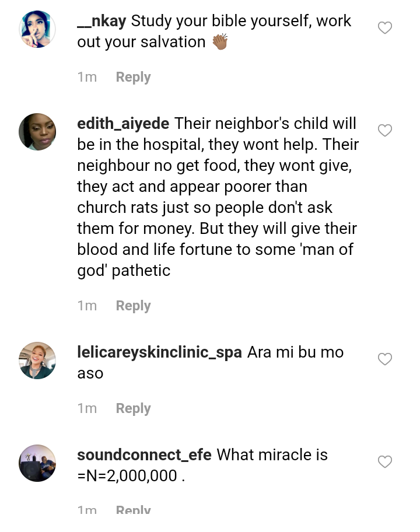Tap the clapping hands emoji
Screen dimensions: 420x532
[x=220, y=42]
